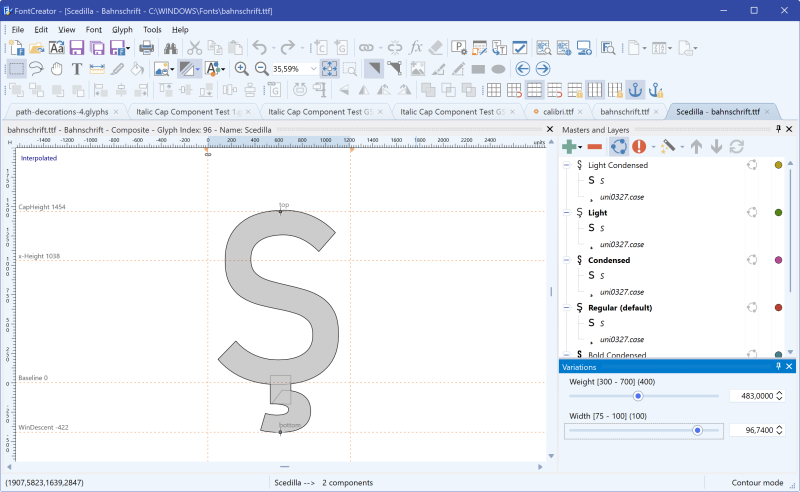Zoom out of the glyph
This screenshot has height=492, width=800.
pos(261,68)
